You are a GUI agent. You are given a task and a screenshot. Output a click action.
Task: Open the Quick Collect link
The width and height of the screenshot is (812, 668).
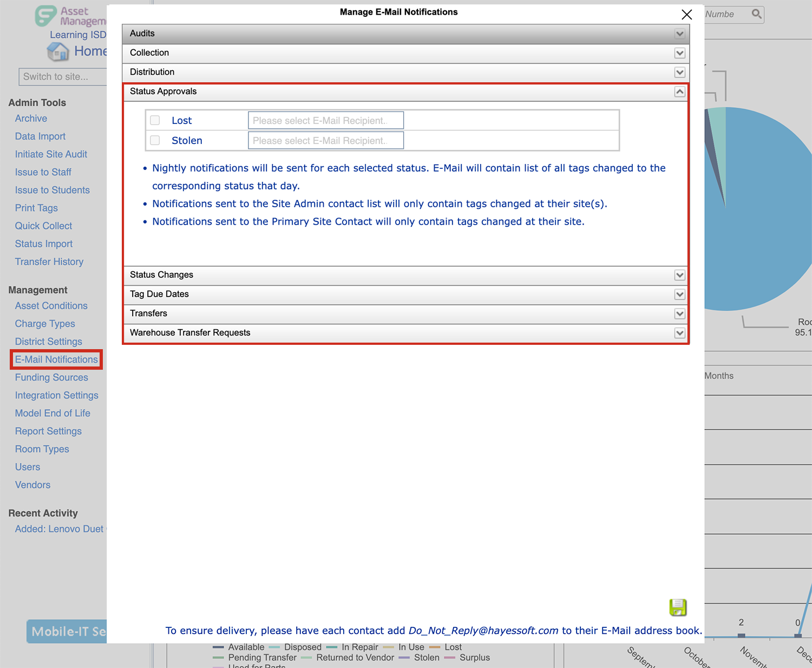click(x=43, y=226)
